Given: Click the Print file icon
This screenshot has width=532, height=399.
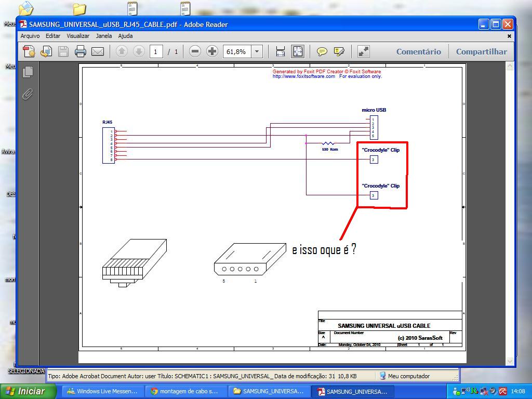Looking at the screenshot, I should click(x=80, y=51).
